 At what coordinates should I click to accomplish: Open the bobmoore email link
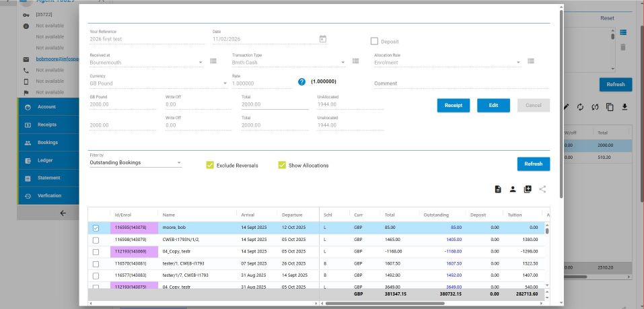click(x=57, y=59)
